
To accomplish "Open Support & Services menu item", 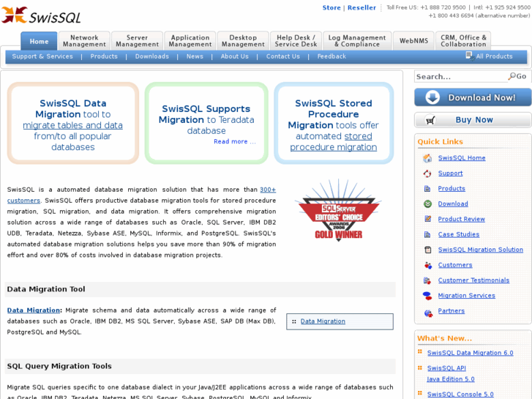I will (42, 56).
